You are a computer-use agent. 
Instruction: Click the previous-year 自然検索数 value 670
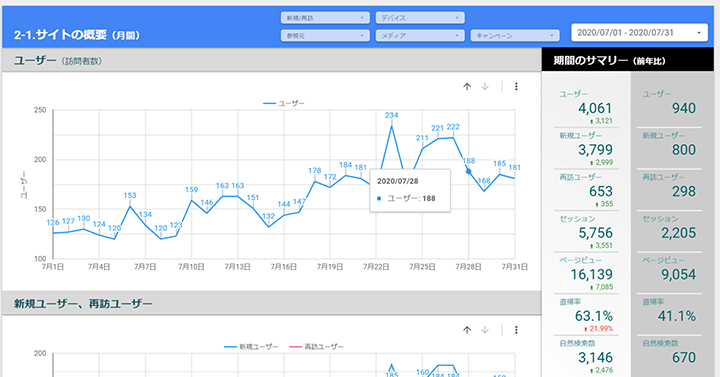click(x=684, y=357)
